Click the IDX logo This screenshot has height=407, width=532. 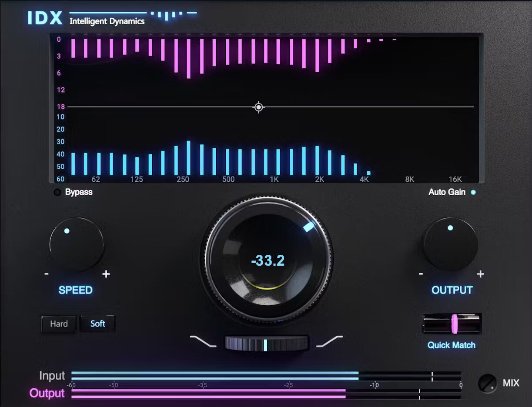pos(45,18)
